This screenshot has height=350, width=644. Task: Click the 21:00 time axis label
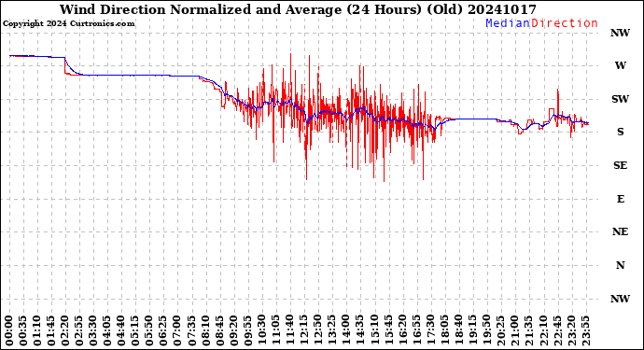pyautogui.click(x=514, y=330)
